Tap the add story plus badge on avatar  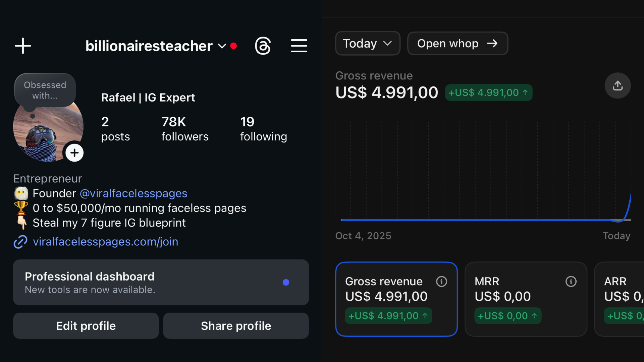coord(74,153)
